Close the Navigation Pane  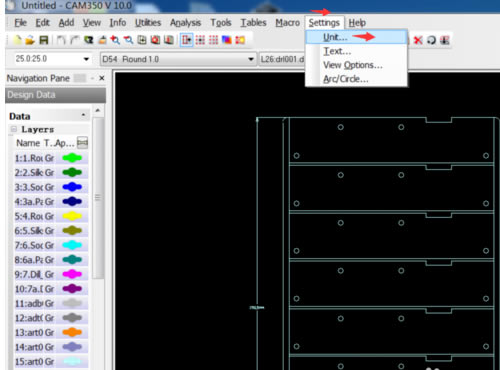pos(102,78)
